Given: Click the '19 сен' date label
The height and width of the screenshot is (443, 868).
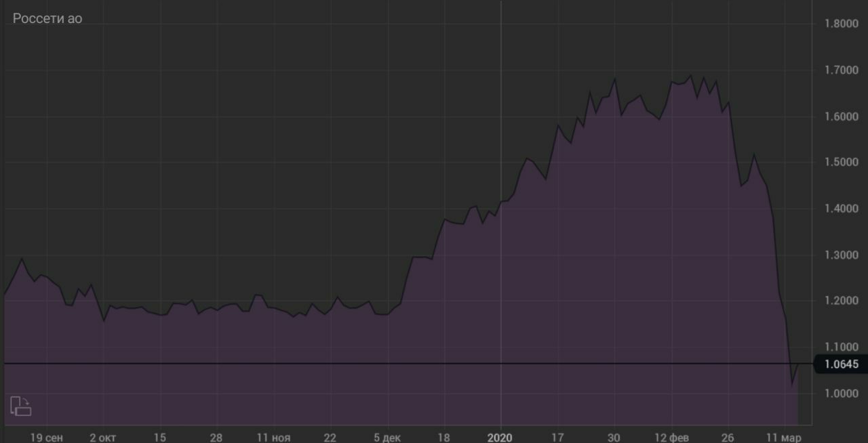Looking at the screenshot, I should [x=47, y=438].
